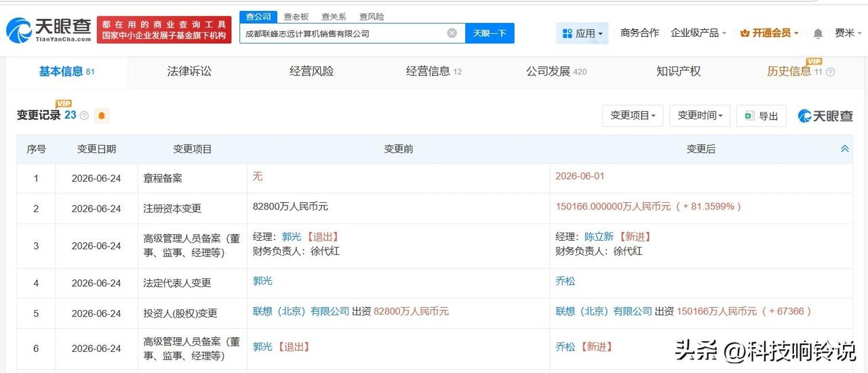
Task: Select the 历史信息 tab
Action: pos(794,71)
